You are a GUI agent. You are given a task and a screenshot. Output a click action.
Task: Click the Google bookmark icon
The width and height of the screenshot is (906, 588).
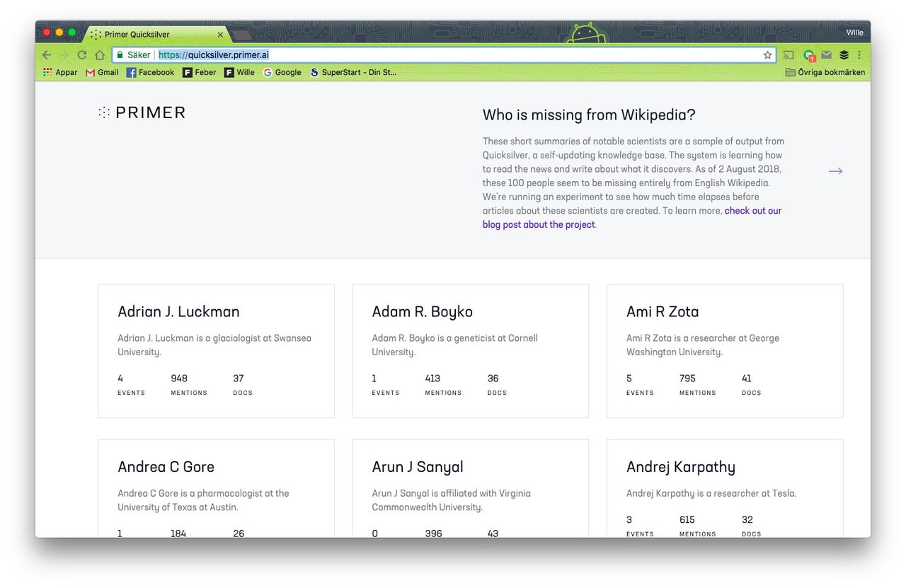click(282, 71)
